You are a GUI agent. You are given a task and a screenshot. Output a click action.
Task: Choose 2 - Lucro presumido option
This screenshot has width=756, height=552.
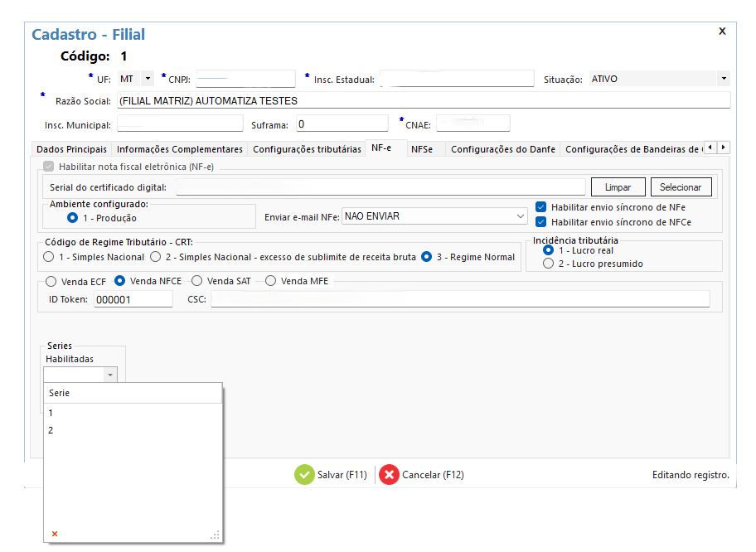(548, 264)
